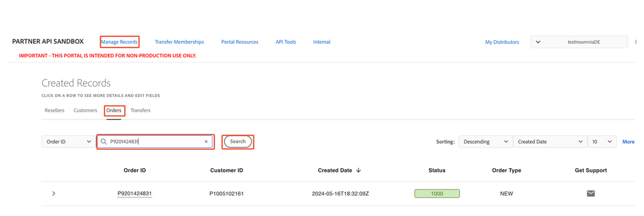Click into the order search input field
This screenshot has width=644, height=216.
click(x=156, y=142)
